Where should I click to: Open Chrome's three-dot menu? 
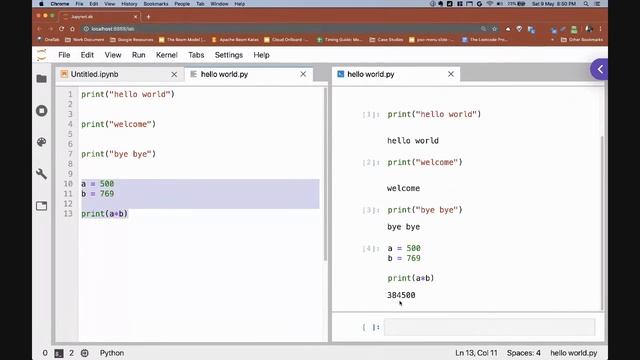tap(600, 29)
